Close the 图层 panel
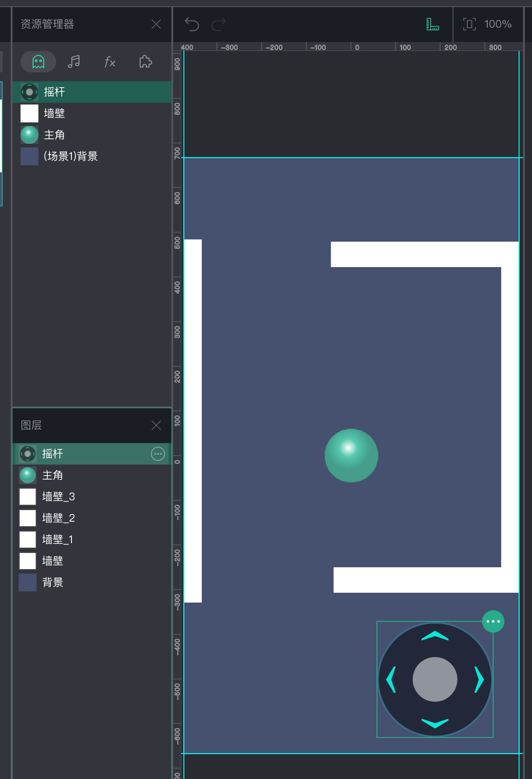This screenshot has height=779, width=532. pos(156,425)
